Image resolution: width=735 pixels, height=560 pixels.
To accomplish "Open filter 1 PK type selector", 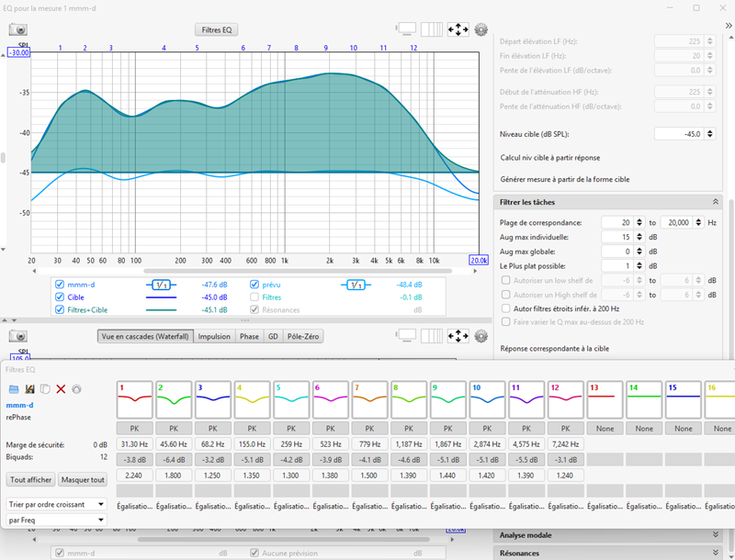I will pos(134,429).
